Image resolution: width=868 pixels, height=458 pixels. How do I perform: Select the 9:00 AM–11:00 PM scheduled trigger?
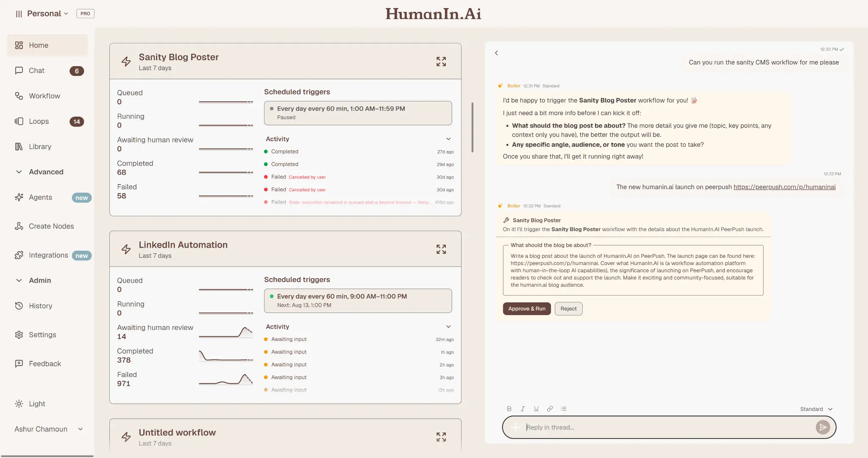coord(358,301)
